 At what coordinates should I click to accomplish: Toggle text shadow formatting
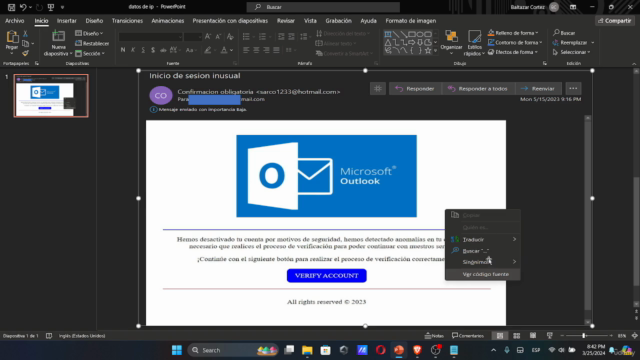153,50
